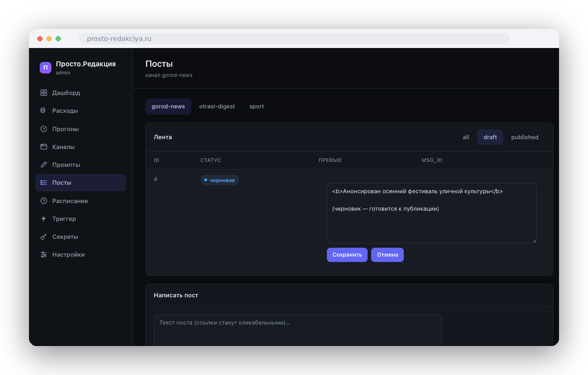Click the Триггер lightning bolt icon
The image size is (588, 375).
coord(43,219)
